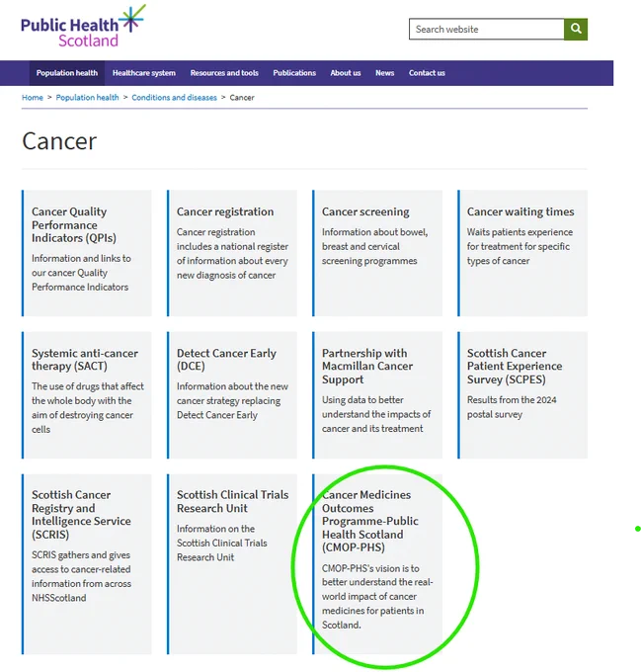Follow the Home breadcrumb link

[x=33, y=98]
